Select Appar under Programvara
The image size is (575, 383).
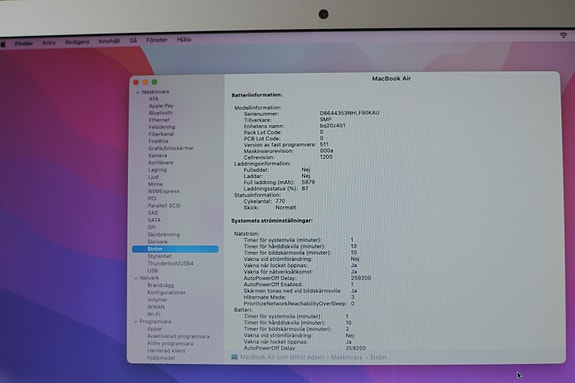pyautogui.click(x=154, y=329)
